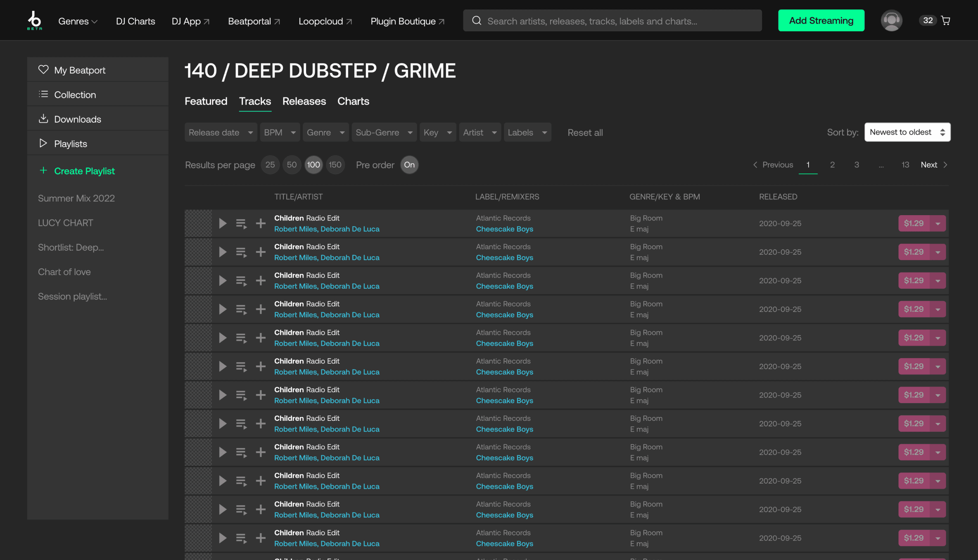Set results per page to 150
Image resolution: width=978 pixels, height=560 pixels.
point(335,165)
